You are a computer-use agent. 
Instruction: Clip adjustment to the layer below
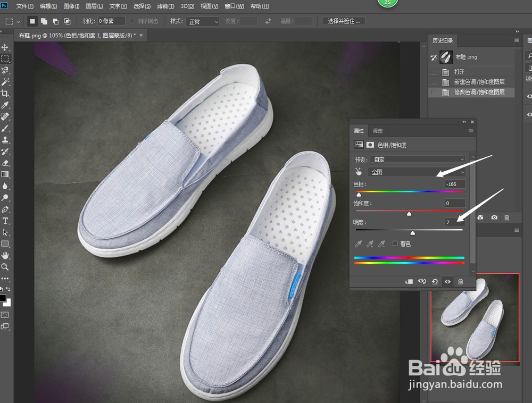point(409,281)
